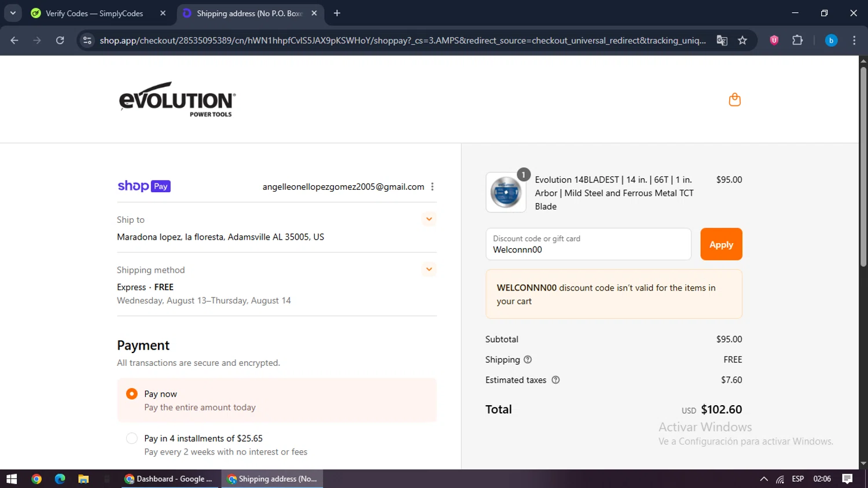
Task: Click the Apply discount button
Action: (x=721, y=244)
